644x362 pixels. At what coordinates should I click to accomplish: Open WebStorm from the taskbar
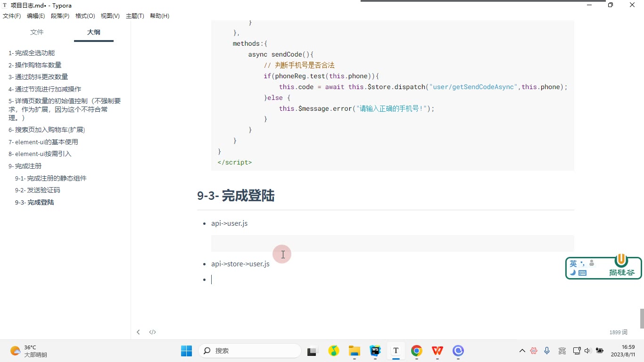pos(375,351)
